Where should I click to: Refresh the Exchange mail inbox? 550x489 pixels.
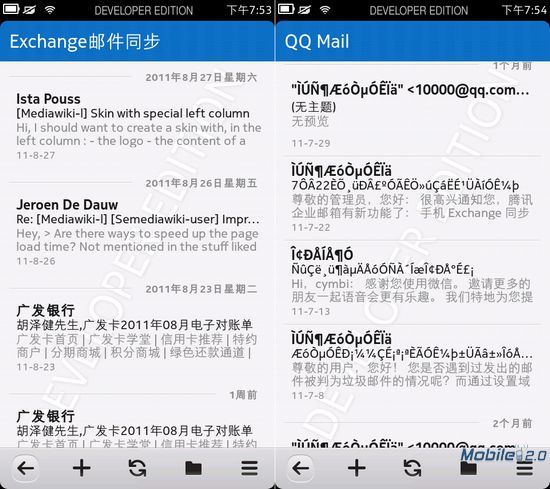click(137, 468)
